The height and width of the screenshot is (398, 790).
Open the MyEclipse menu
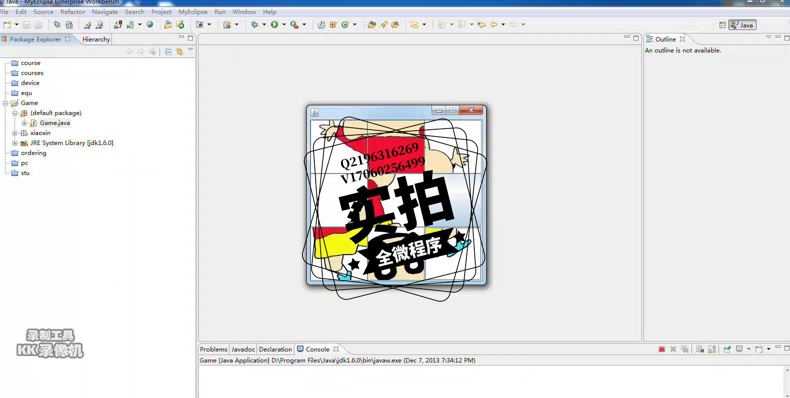click(x=192, y=12)
